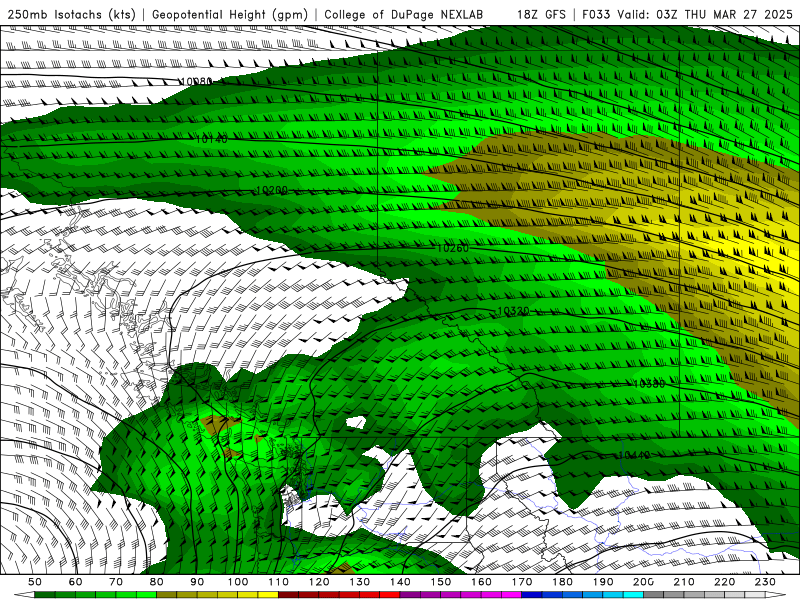
Task: Click the small white hole inside the green shading
Action: [357, 422]
